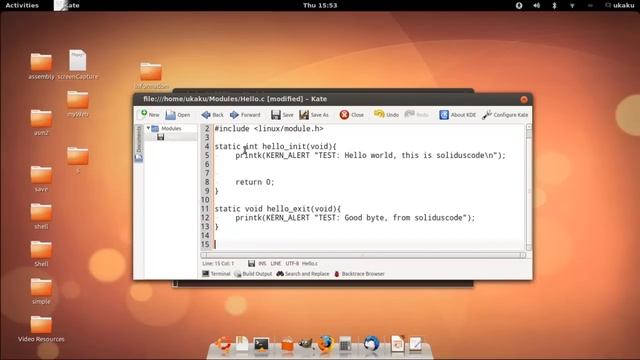Open the lowercase shell desktop folder
Screen dimensions: 640x360
coord(41,216)
